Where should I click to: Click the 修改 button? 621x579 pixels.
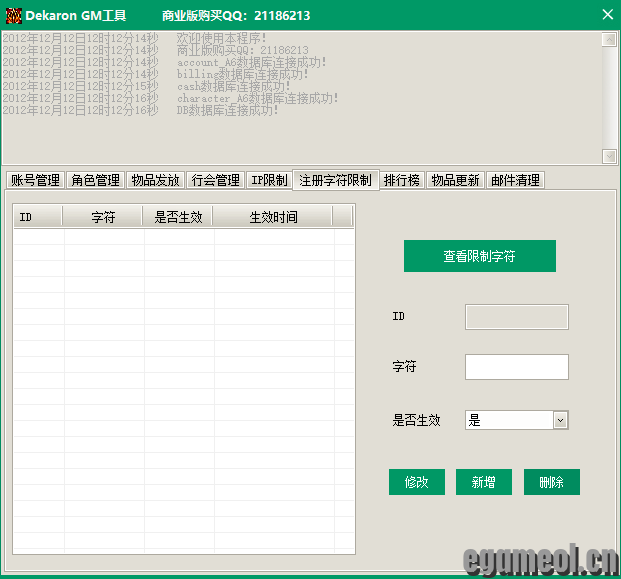tap(416, 482)
